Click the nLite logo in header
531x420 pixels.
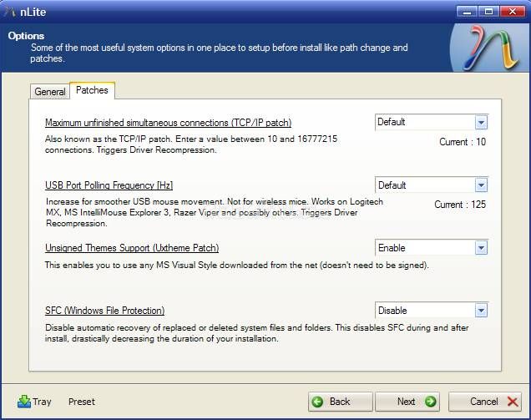tap(490, 48)
